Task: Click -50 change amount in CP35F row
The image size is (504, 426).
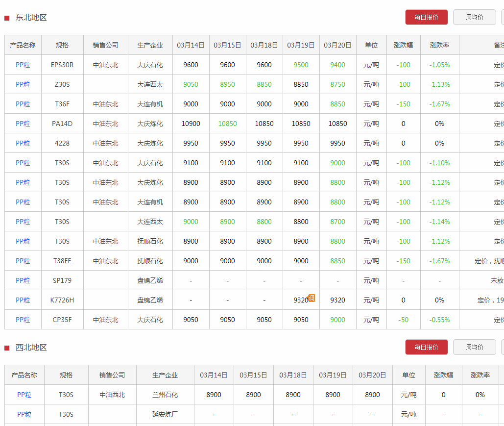Action: coord(404,320)
